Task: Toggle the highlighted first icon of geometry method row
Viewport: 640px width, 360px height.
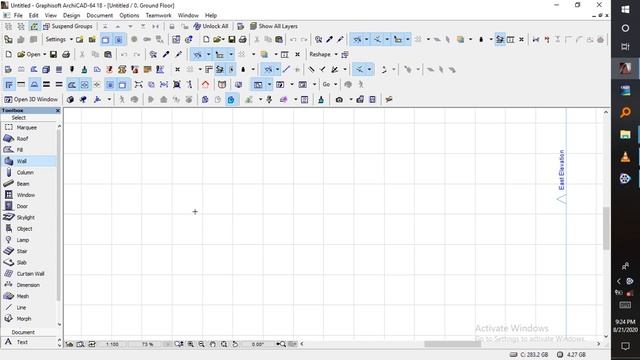Action: (x=9, y=84)
